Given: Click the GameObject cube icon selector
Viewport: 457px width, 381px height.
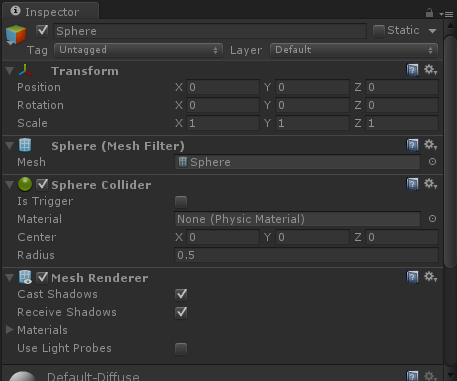Looking at the screenshot, I should [x=16, y=35].
